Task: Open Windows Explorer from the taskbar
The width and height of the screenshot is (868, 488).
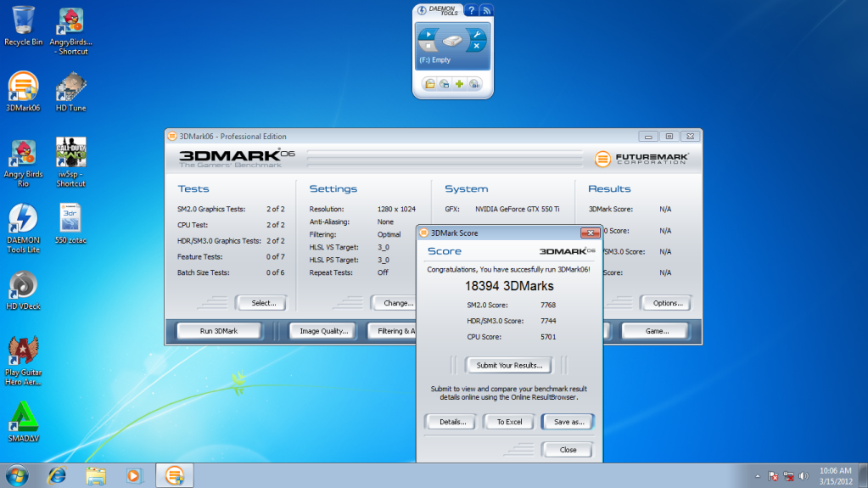Action: pyautogui.click(x=96, y=476)
